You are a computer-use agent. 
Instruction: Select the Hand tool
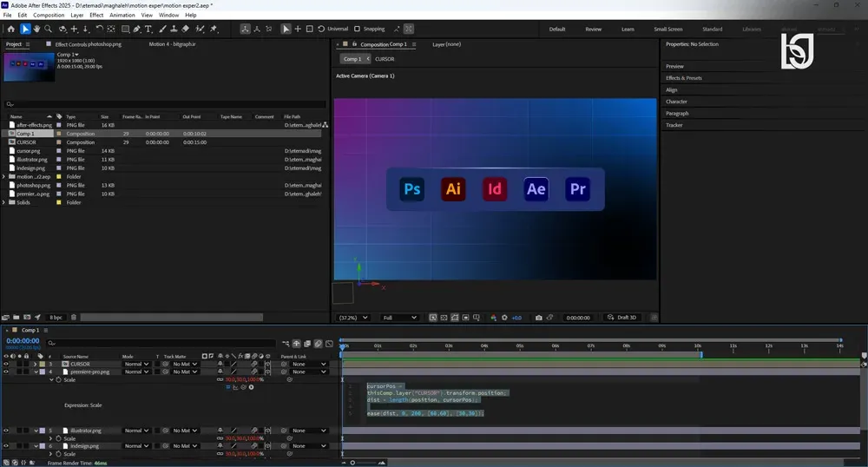coord(36,29)
